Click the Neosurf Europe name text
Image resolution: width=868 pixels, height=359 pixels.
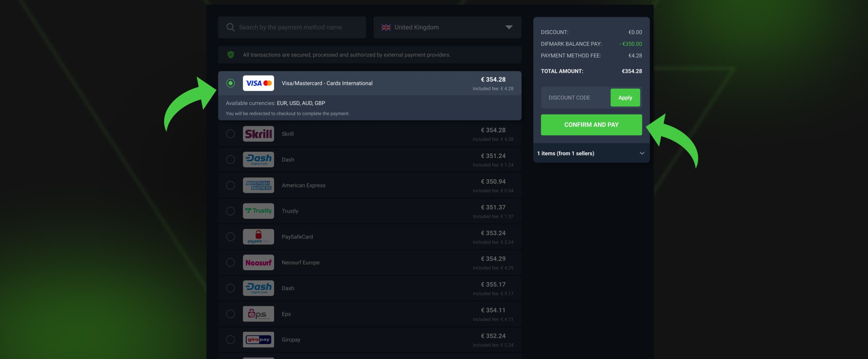click(300, 262)
